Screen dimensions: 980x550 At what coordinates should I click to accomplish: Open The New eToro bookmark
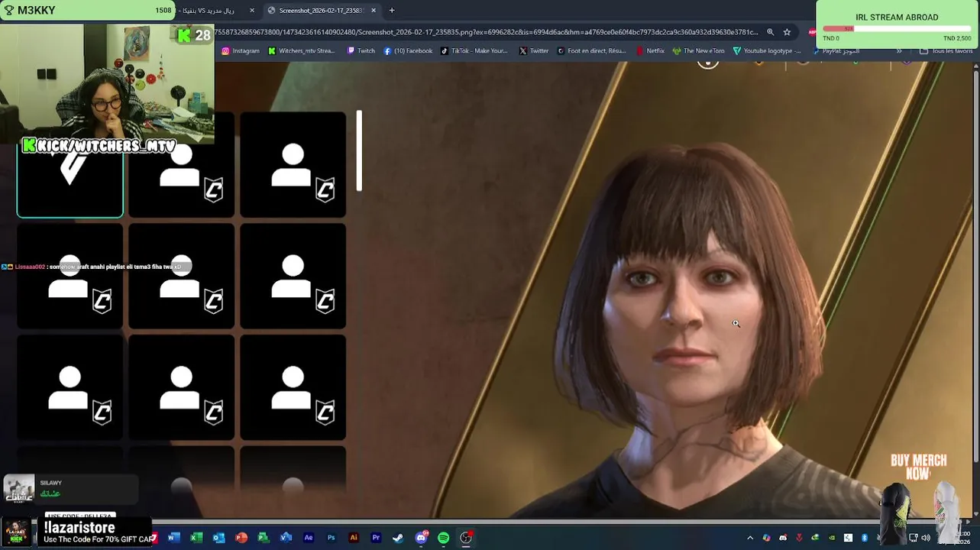[699, 51]
